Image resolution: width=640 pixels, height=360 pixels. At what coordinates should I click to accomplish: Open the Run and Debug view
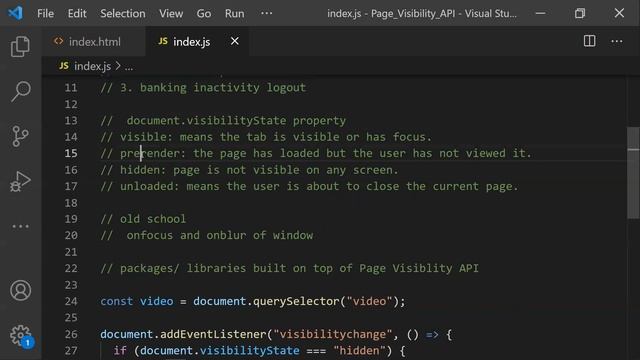click(x=20, y=181)
